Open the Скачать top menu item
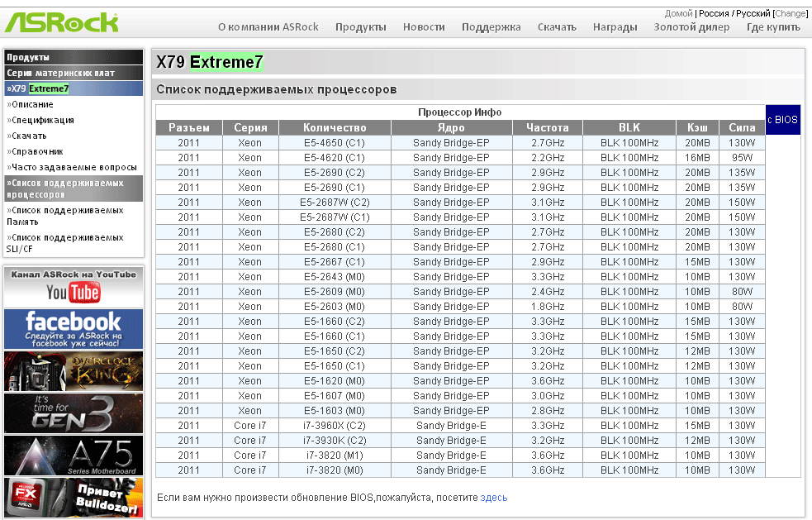This screenshot has height=520, width=812. [557, 27]
